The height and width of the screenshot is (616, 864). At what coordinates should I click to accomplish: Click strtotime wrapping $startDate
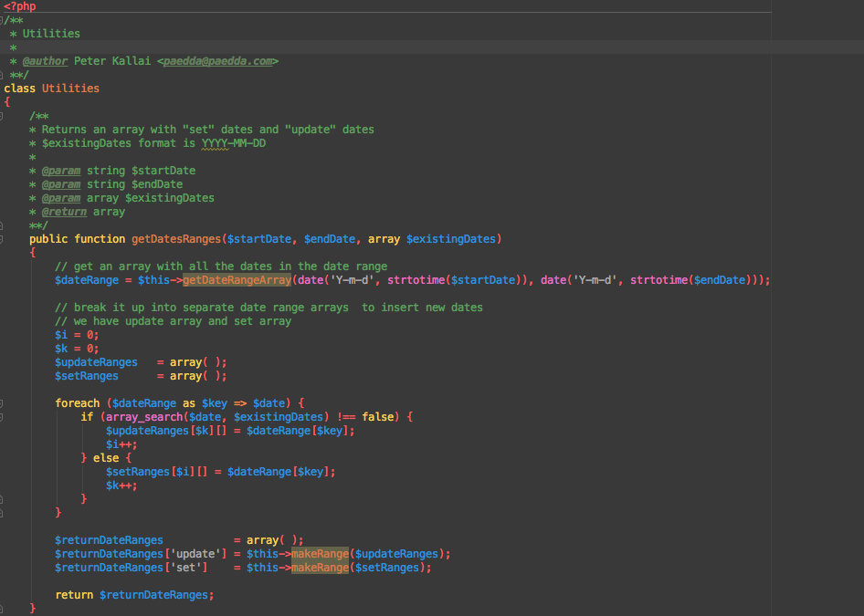click(416, 280)
